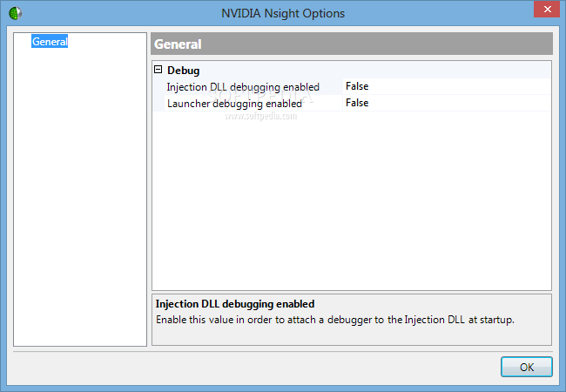This screenshot has height=392, width=566.
Task: Click the description pane title text
Action: pyautogui.click(x=235, y=304)
